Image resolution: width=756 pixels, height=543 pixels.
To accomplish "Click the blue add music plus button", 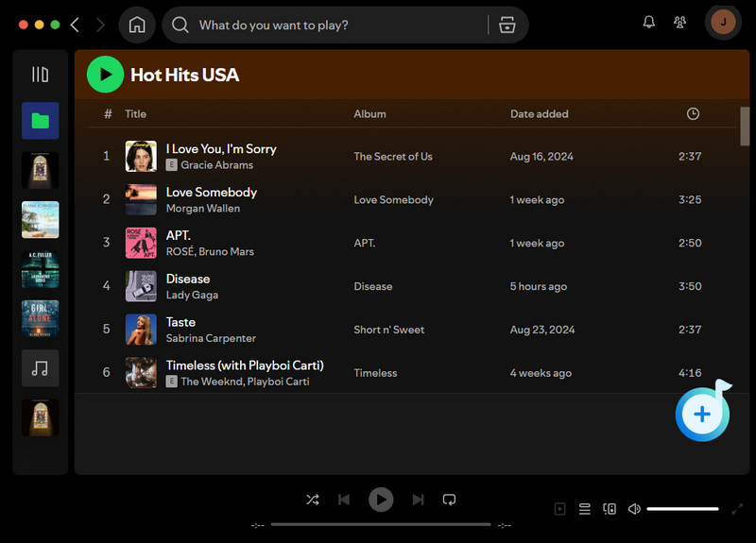I will click(x=702, y=414).
